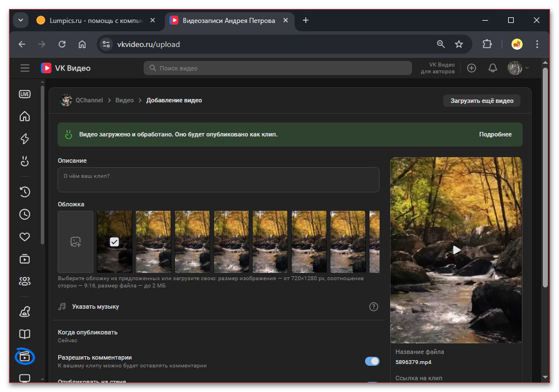Open the LIVE broadcasts sidebar icon
Screen dimensions: 559x392
(25, 94)
